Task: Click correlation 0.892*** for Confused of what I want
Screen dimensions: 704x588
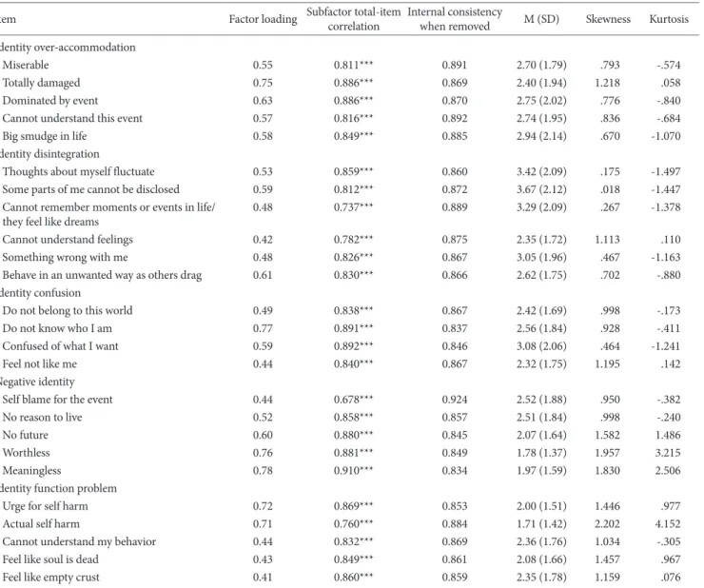Action: coord(353,346)
